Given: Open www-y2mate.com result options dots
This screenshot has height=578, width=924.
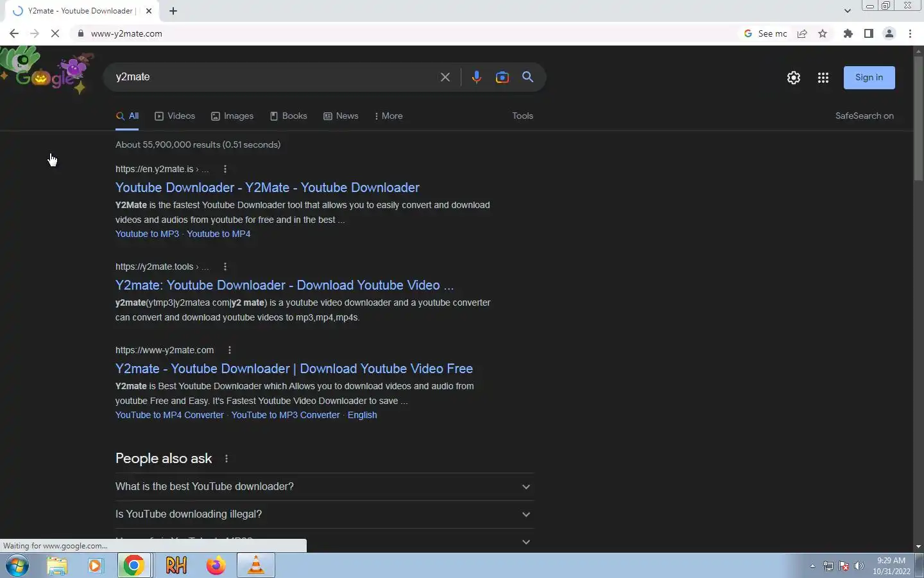Looking at the screenshot, I should click(x=229, y=350).
